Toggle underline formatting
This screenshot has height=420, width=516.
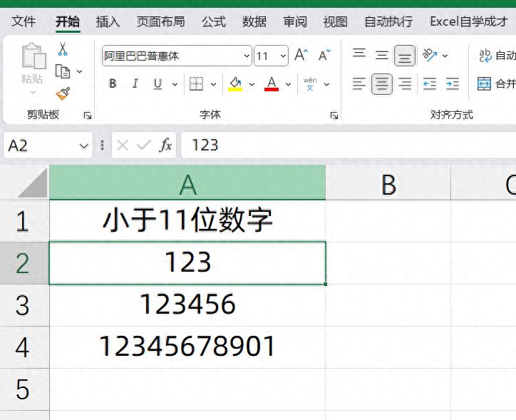(158, 84)
